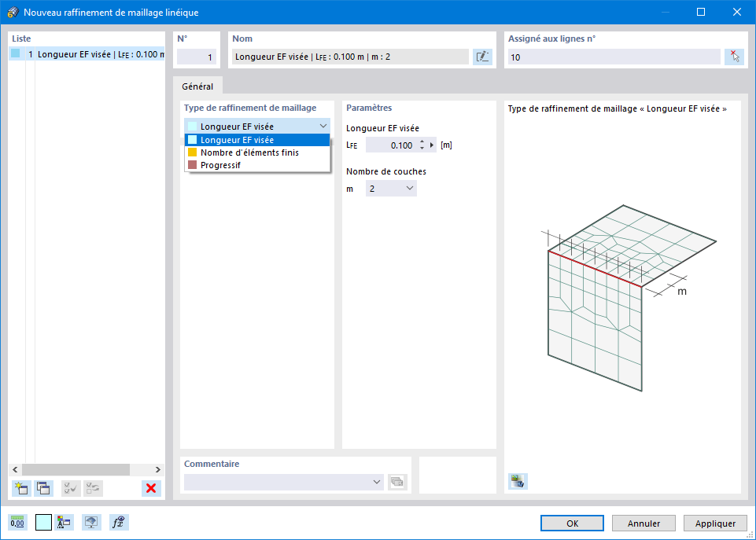This screenshot has width=756, height=540.
Task: Click the comment library icon next to Commentaire
Action: pyautogui.click(x=397, y=482)
